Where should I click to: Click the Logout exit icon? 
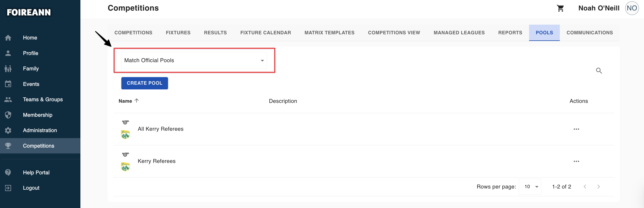[x=8, y=188]
